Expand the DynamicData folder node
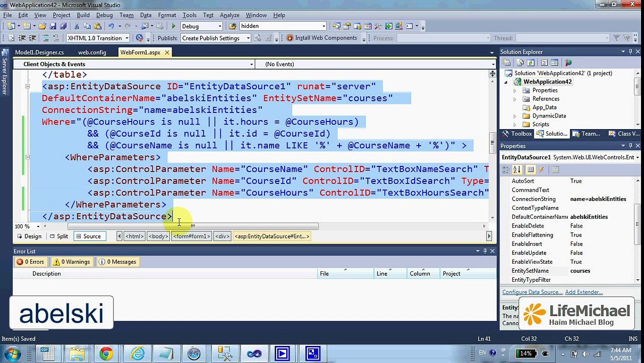The width and height of the screenshot is (644, 363). 514,116
